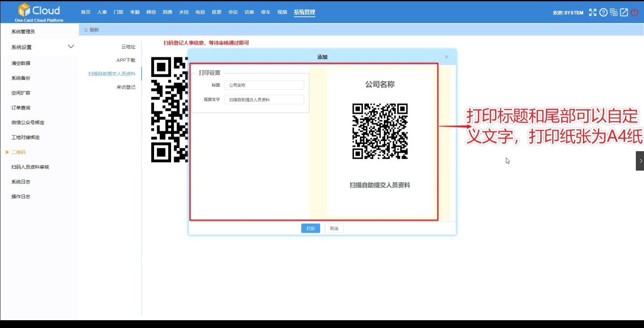
Task: Click the Cloud logo icon
Action: pyautogui.click(x=24, y=10)
